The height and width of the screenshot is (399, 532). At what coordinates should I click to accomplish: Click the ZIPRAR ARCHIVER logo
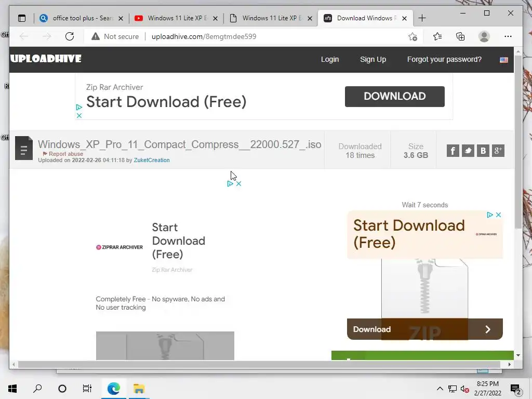[x=119, y=247]
